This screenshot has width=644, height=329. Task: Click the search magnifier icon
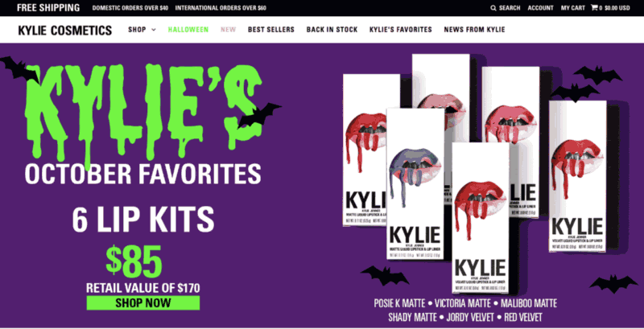(493, 8)
